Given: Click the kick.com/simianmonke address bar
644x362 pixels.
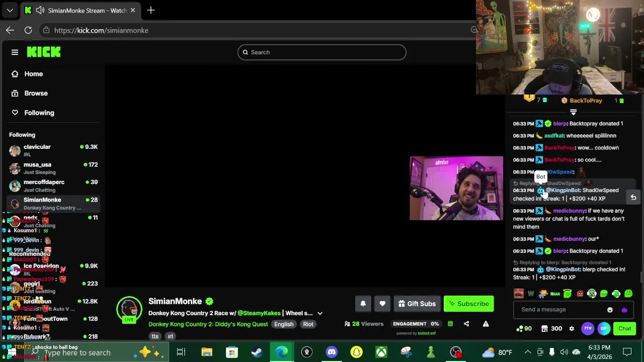Looking at the screenshot, I should tap(257, 30).
